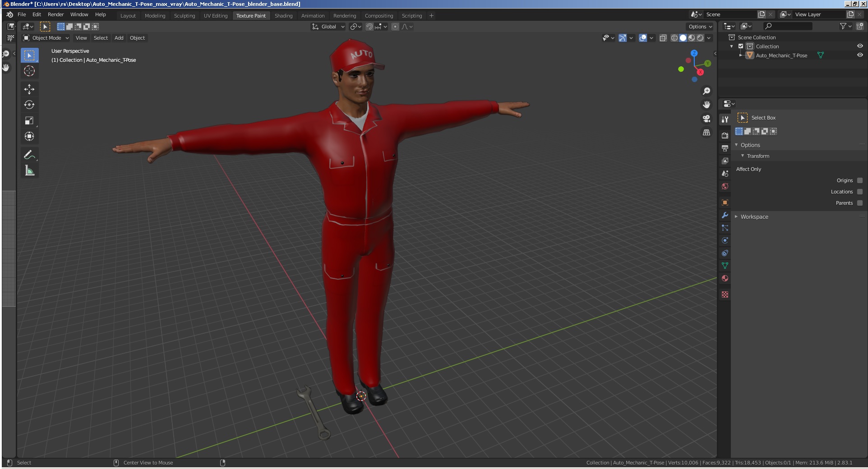
Task: Open the Active Tool properties tab
Action: point(725,119)
